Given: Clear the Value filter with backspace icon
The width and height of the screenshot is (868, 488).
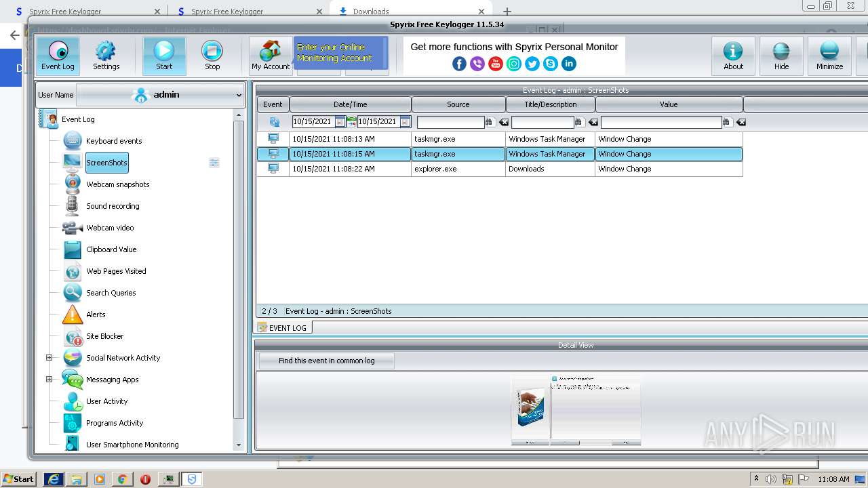Looking at the screenshot, I should click(741, 122).
